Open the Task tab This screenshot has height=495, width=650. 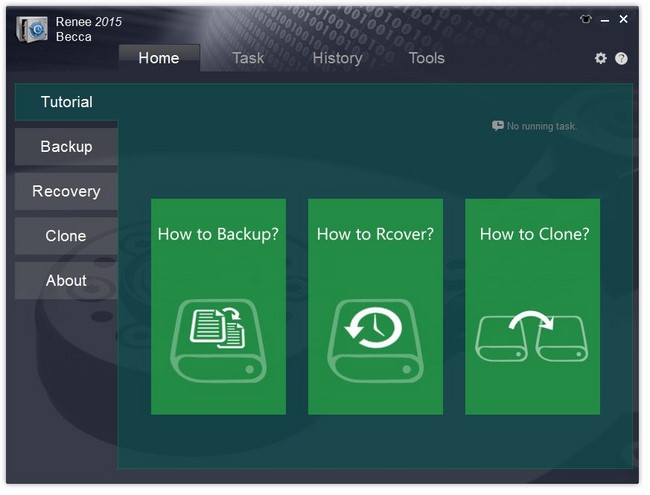click(248, 58)
